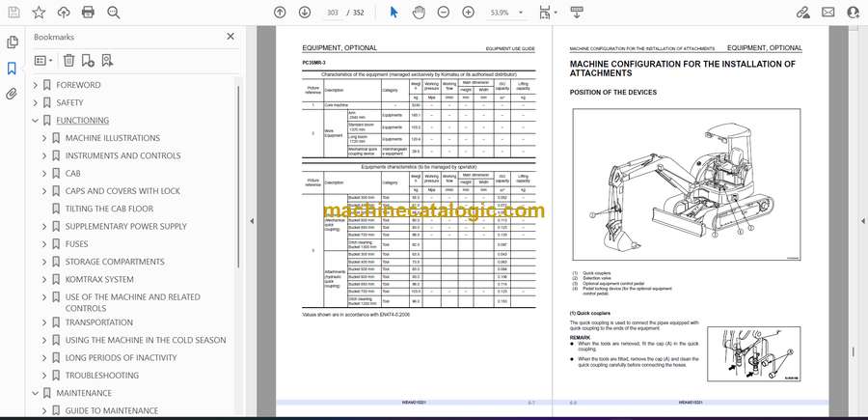This screenshot has height=420, width=868.
Task: Zoom in with the plus icon
Action: (x=469, y=13)
